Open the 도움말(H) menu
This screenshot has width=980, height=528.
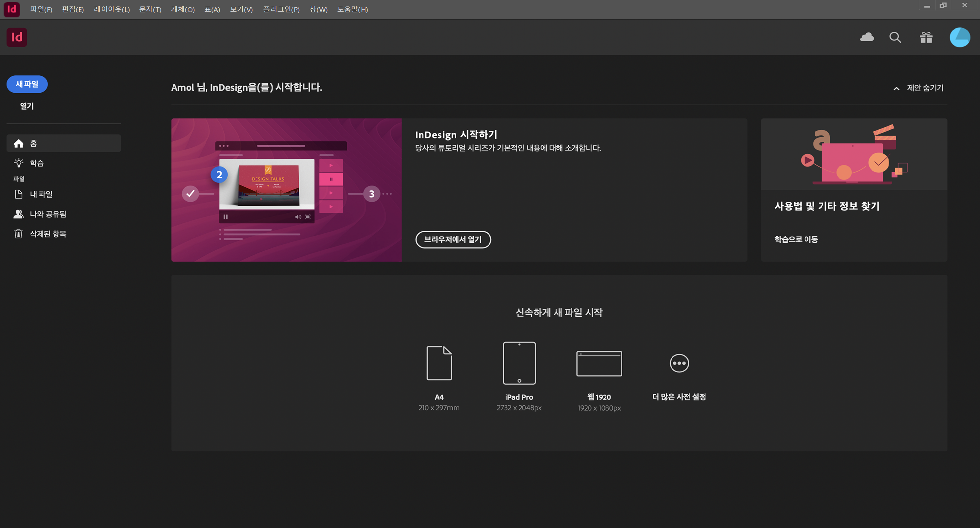tap(352, 9)
